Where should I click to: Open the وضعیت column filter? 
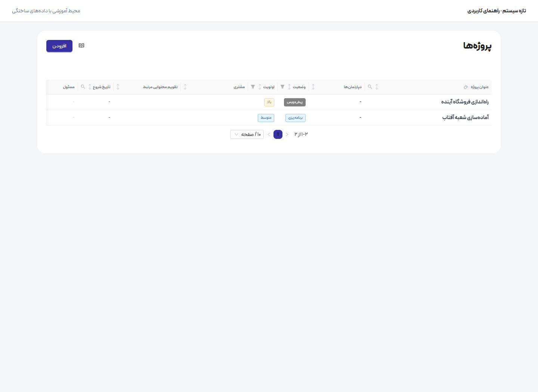tap(282, 87)
